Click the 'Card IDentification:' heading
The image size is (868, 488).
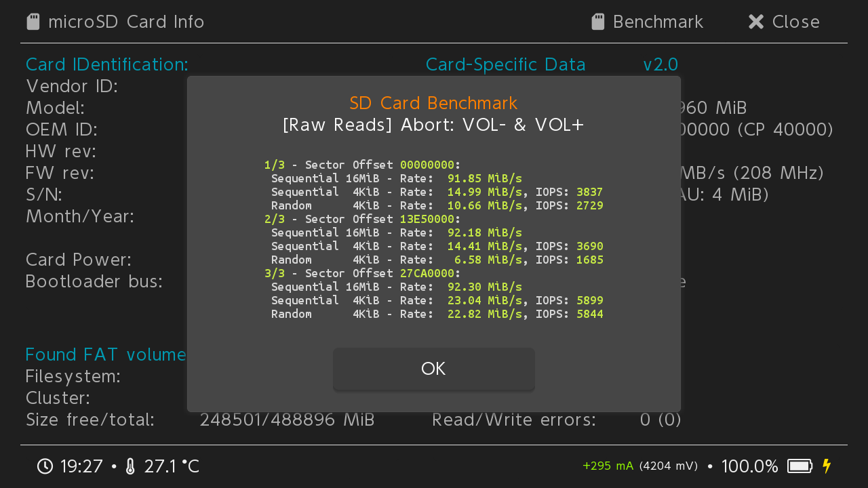tap(107, 64)
